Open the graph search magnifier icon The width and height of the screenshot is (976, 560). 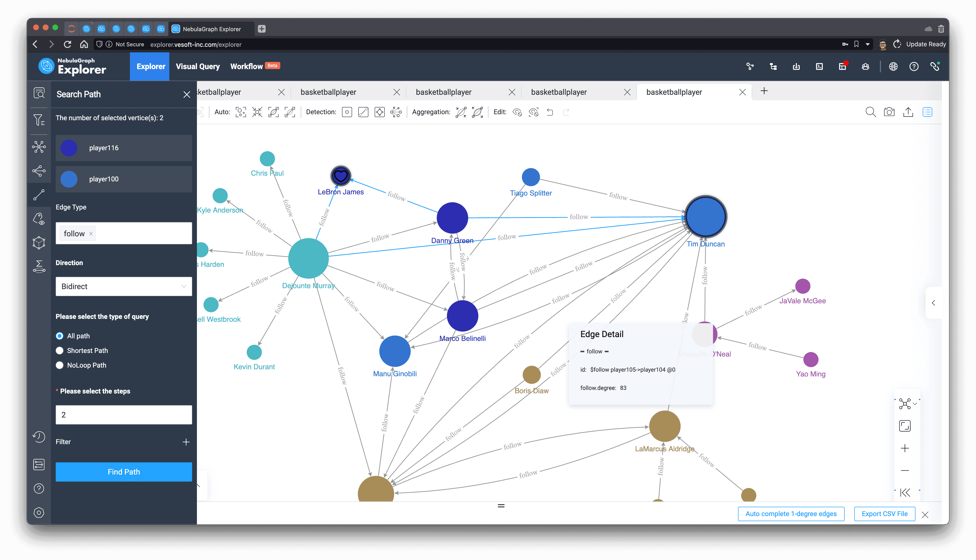click(871, 112)
